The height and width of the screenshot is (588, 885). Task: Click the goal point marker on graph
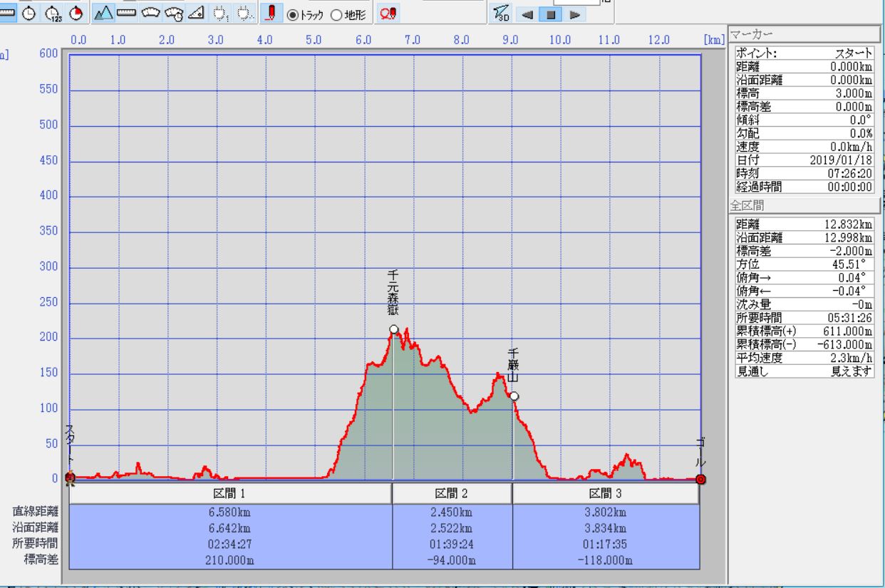pyautogui.click(x=700, y=480)
